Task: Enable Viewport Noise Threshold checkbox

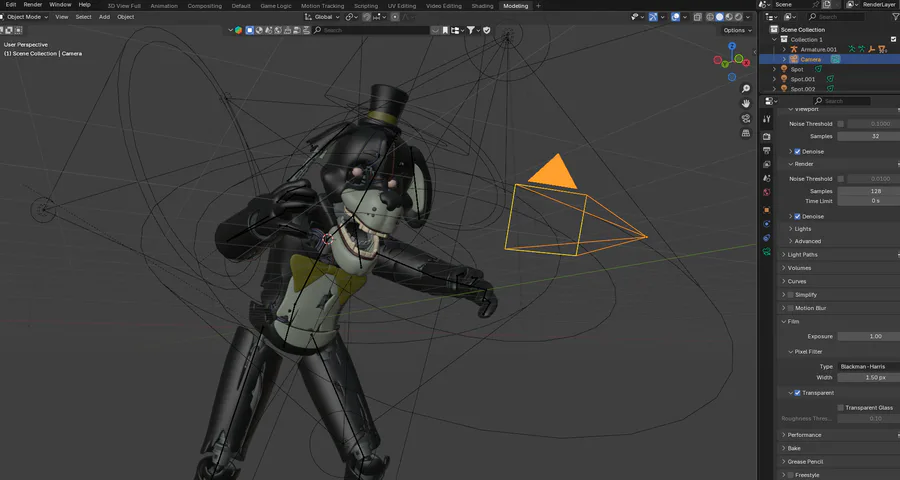Action: click(841, 123)
